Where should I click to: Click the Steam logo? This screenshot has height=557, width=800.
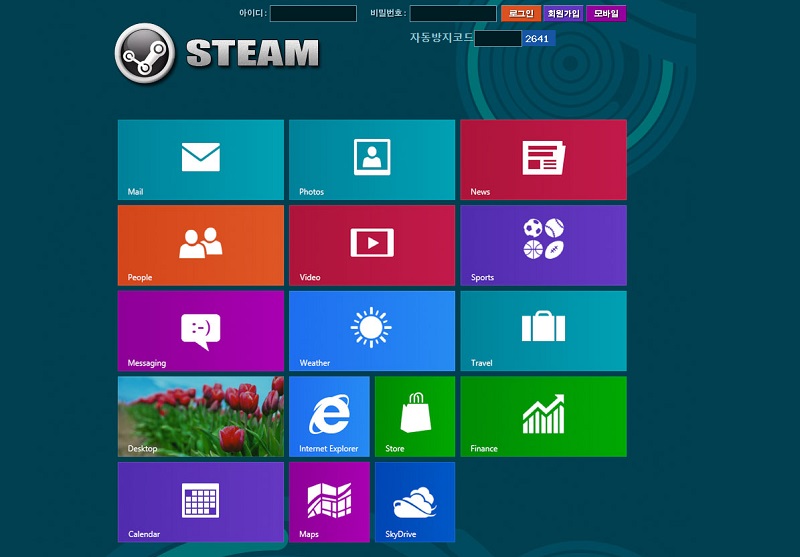click(217, 53)
